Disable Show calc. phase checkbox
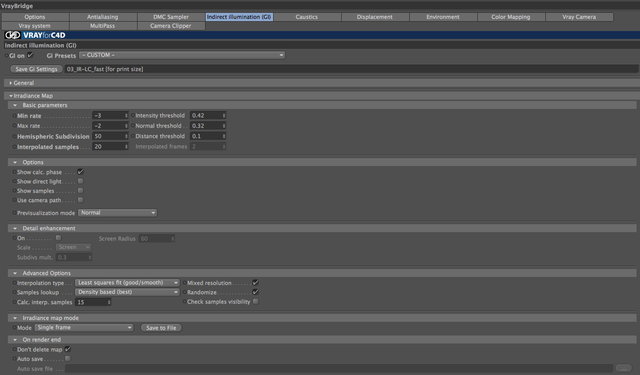This screenshot has height=375, width=640. (80, 172)
